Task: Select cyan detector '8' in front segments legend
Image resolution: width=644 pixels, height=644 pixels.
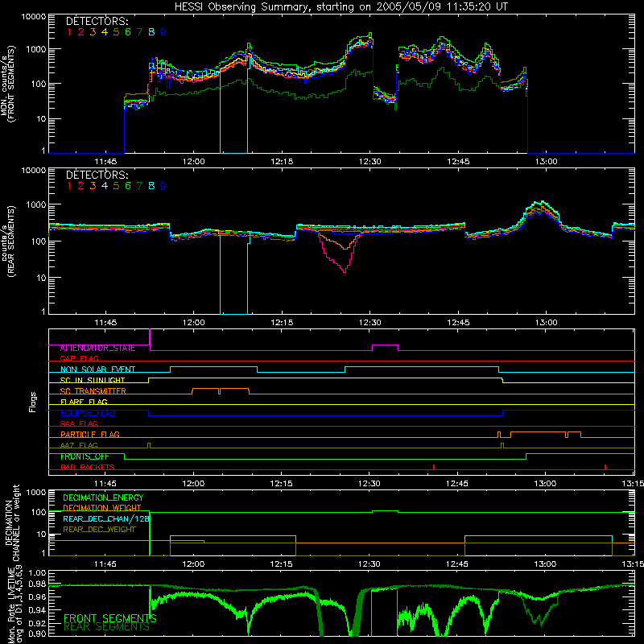Action: point(151,32)
